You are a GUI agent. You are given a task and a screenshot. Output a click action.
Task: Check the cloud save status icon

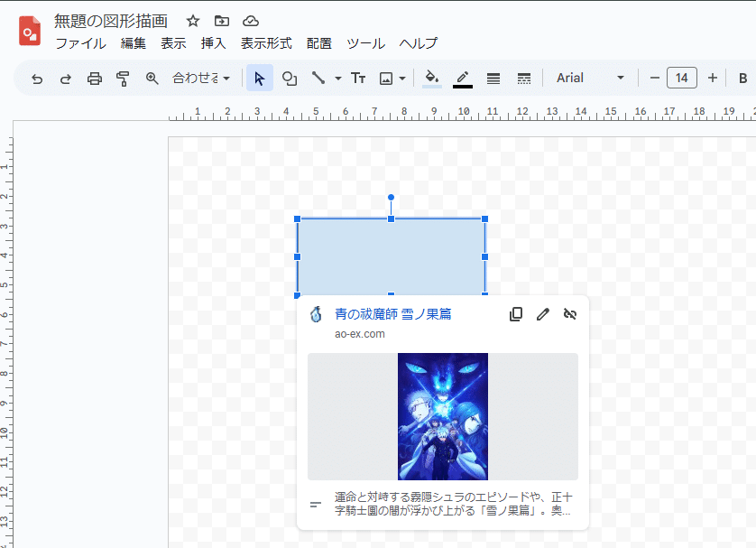point(251,21)
